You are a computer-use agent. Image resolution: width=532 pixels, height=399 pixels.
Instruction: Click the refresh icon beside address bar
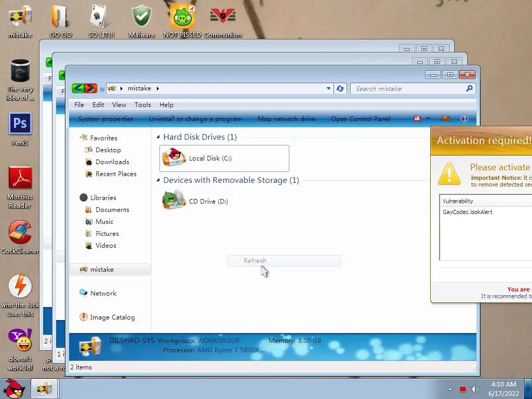coord(340,88)
